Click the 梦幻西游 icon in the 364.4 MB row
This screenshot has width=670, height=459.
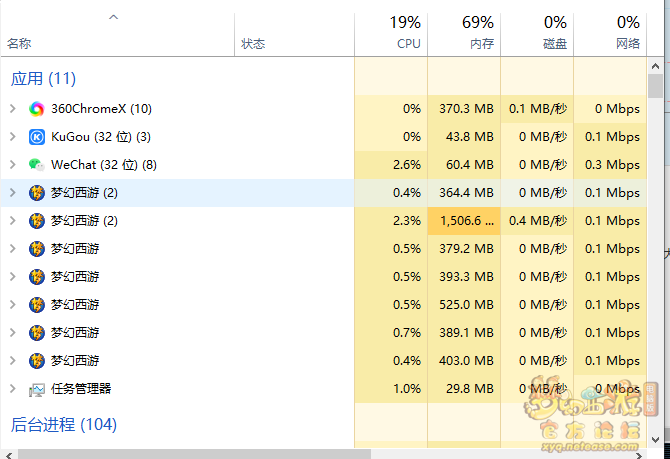pyautogui.click(x=37, y=193)
